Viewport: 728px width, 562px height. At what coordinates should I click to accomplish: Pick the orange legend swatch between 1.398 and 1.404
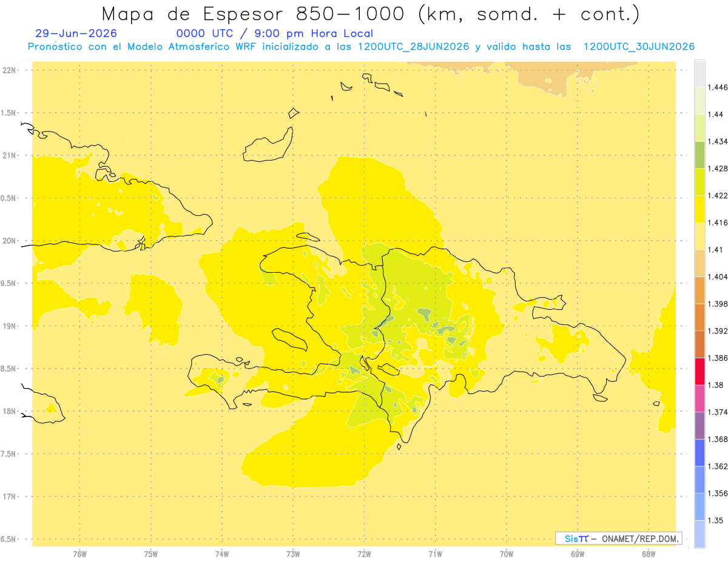click(x=699, y=290)
